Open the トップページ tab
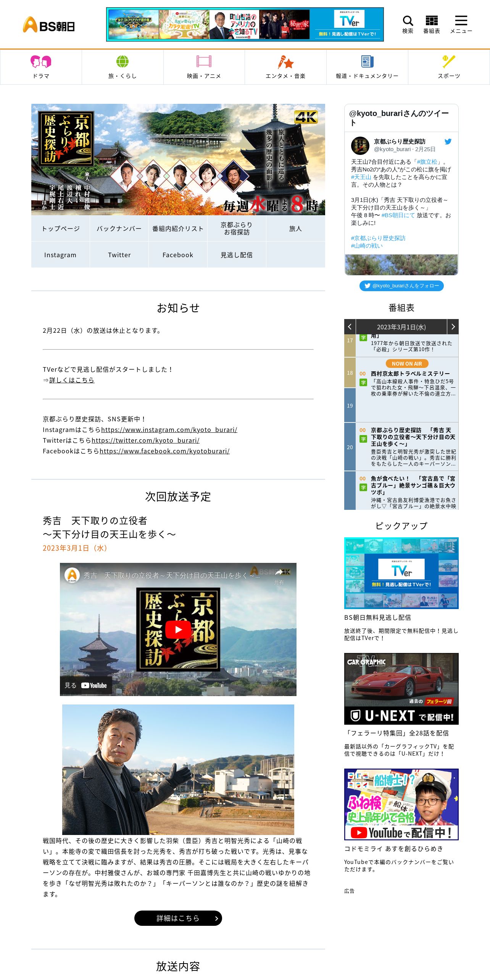Viewport: 490px width, 980px height. click(x=61, y=228)
